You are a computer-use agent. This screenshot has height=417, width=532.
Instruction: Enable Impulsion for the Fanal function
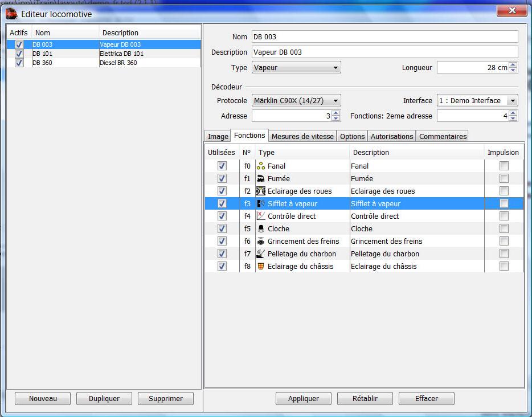click(504, 166)
